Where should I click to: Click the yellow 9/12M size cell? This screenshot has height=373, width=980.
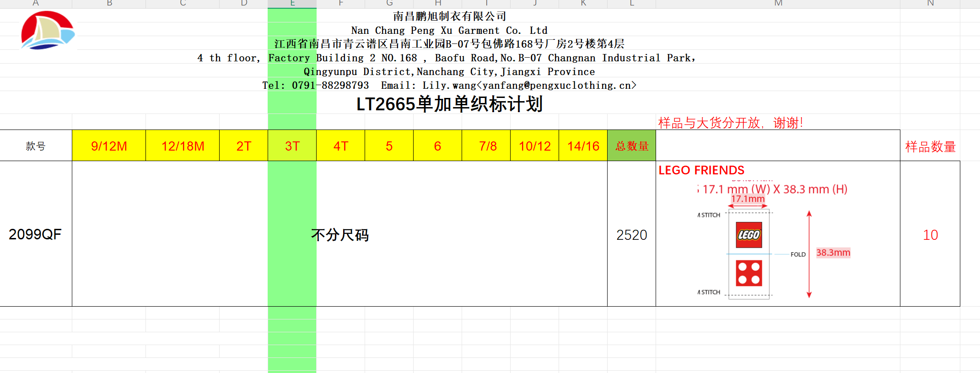click(x=109, y=146)
